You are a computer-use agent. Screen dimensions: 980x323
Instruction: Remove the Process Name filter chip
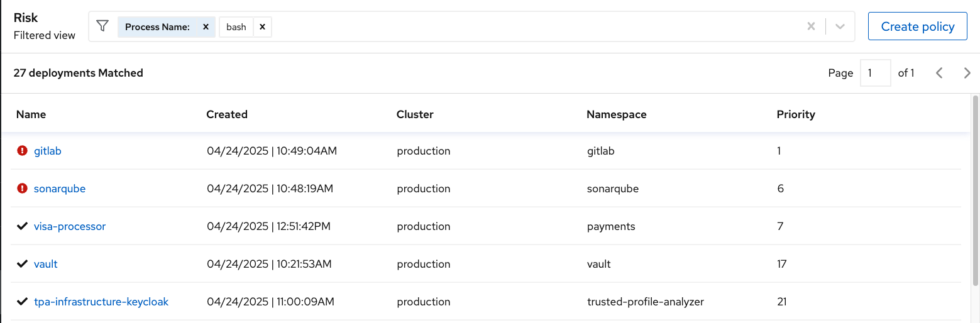coord(206,27)
